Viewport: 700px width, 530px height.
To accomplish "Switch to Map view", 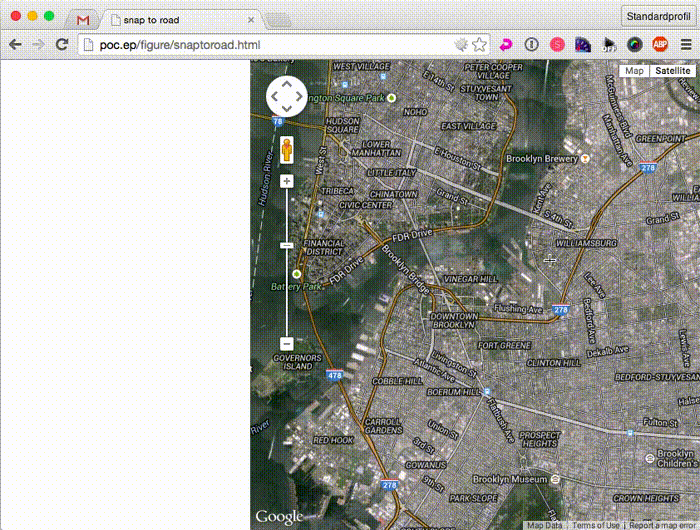I will click(634, 71).
